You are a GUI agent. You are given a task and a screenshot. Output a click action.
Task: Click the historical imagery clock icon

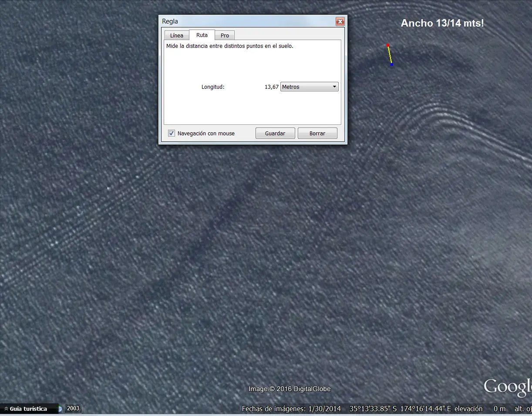(60, 409)
